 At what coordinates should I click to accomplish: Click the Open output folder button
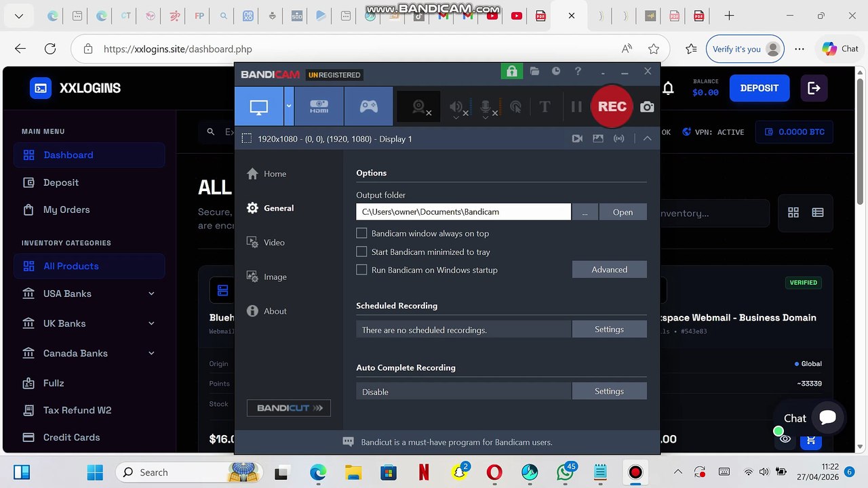coord(623,211)
